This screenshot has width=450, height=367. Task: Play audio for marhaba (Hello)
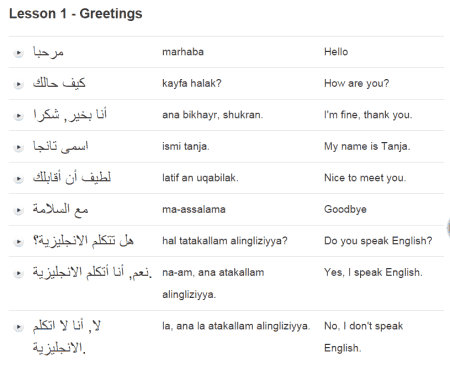tap(19, 53)
